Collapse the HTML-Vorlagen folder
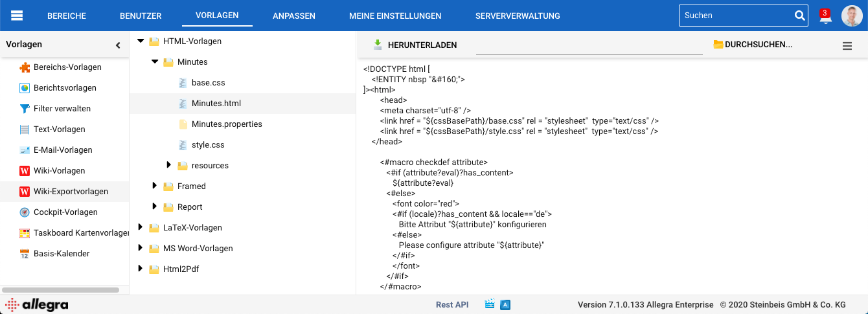Viewport: 868px width, 314px height. (141, 41)
